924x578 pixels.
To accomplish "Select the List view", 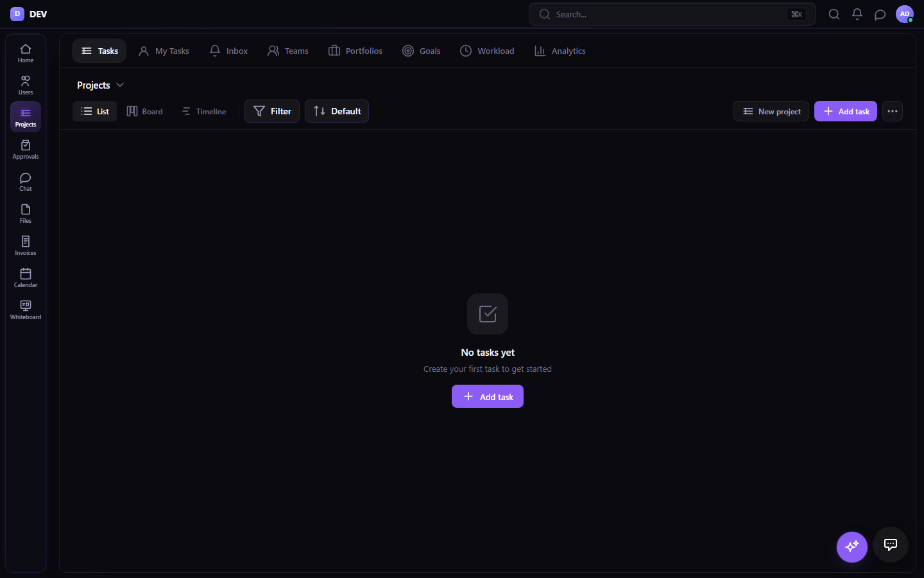I will click(x=94, y=111).
